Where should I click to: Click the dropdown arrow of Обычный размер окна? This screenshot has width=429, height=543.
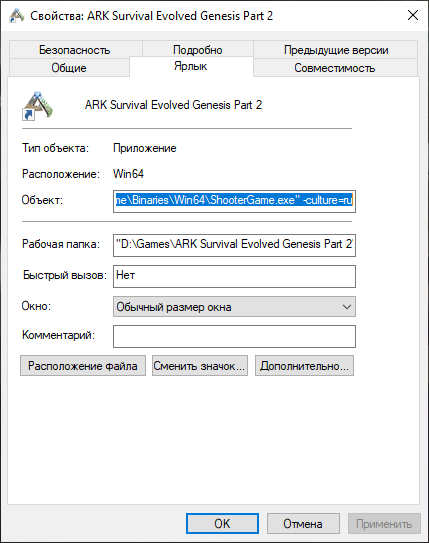347,306
